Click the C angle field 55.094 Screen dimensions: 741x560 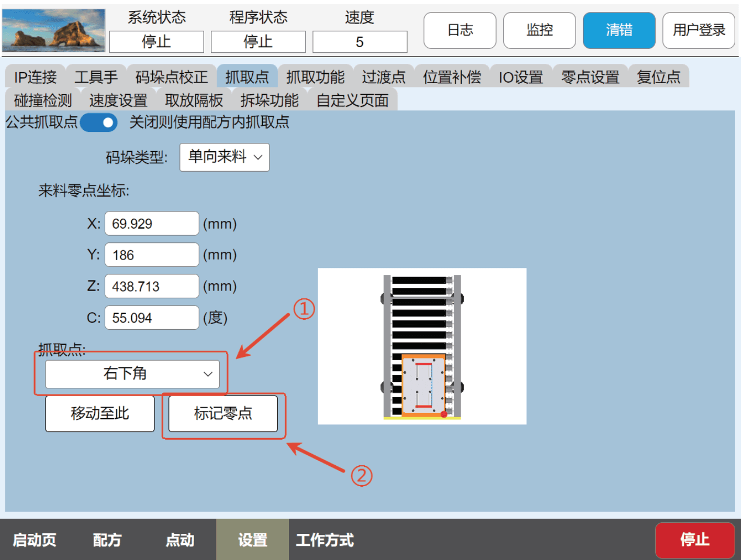pos(152,318)
